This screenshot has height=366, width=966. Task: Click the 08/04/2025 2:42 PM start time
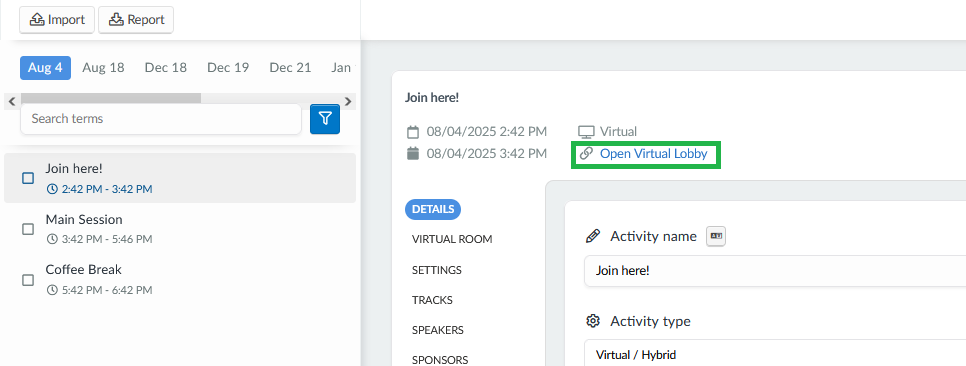point(487,131)
